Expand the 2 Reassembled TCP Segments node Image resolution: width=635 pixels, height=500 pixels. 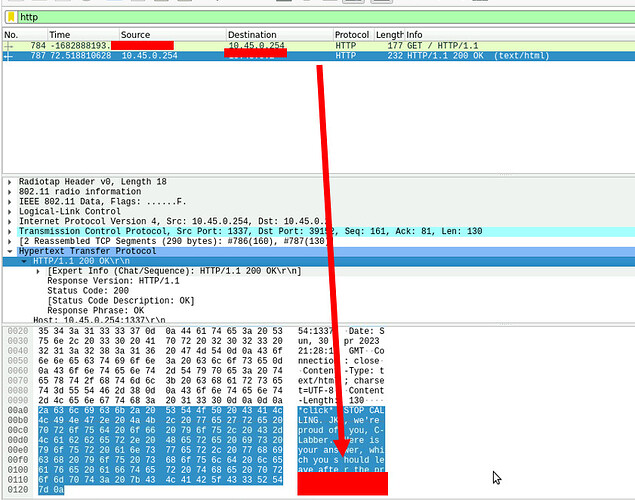[x=10, y=241]
